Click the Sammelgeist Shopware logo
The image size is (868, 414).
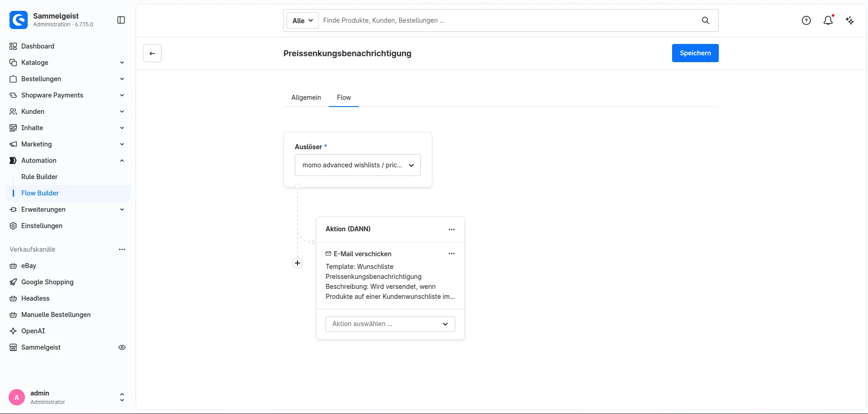tap(19, 20)
